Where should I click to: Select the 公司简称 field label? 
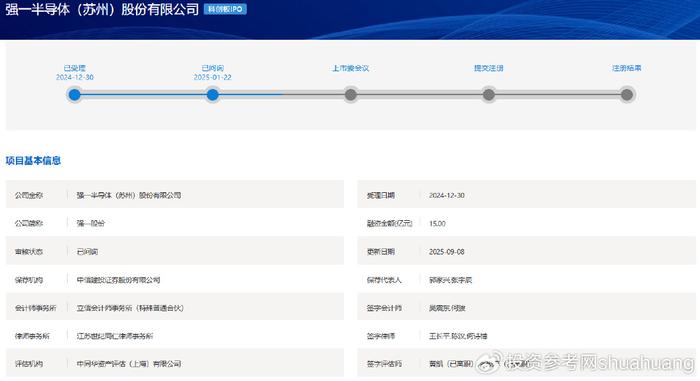pos(29,223)
